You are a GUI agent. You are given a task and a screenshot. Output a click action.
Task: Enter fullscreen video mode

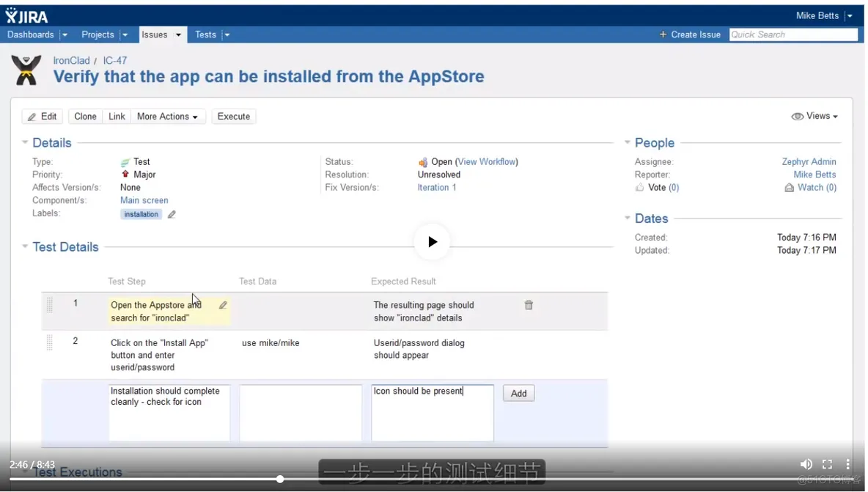827,464
